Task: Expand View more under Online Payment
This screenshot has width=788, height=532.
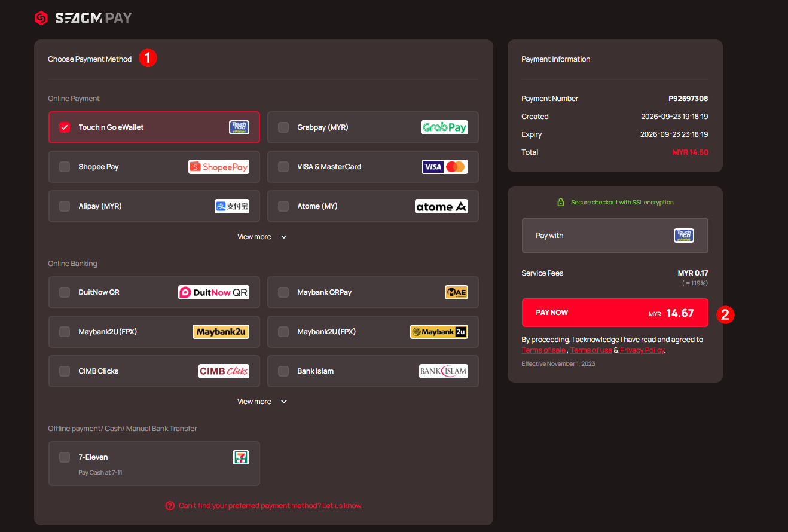Action: (x=262, y=237)
